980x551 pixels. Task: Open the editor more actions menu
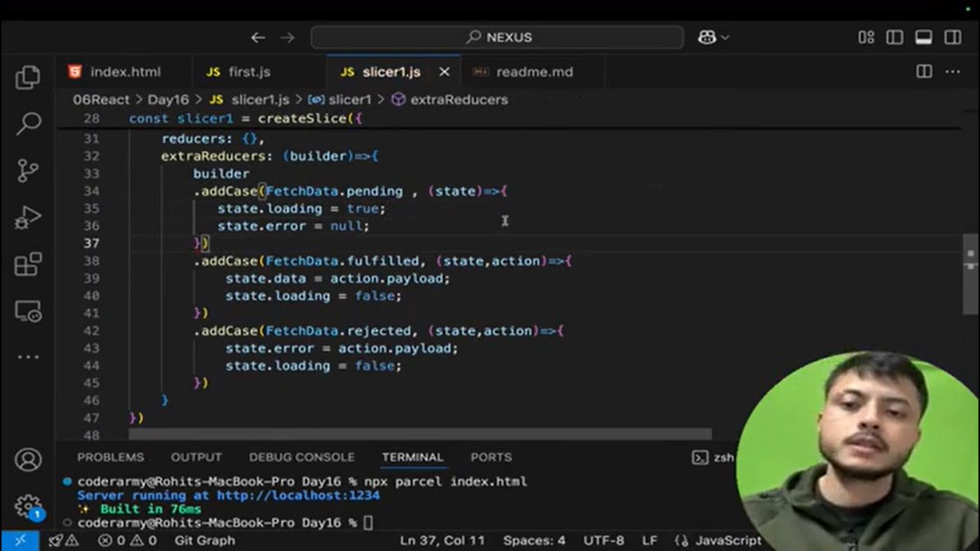pos(952,72)
